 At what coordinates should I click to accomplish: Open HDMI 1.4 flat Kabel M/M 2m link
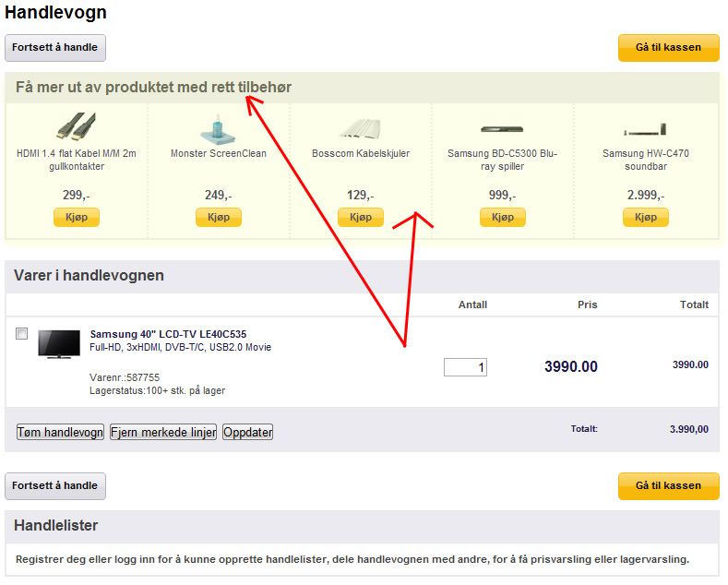(x=77, y=160)
